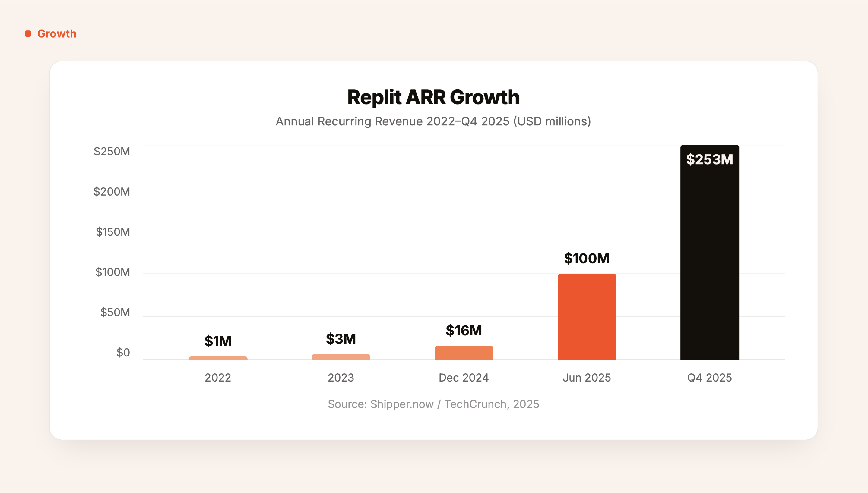Select the Dec 2024 x-axis label

(464, 378)
